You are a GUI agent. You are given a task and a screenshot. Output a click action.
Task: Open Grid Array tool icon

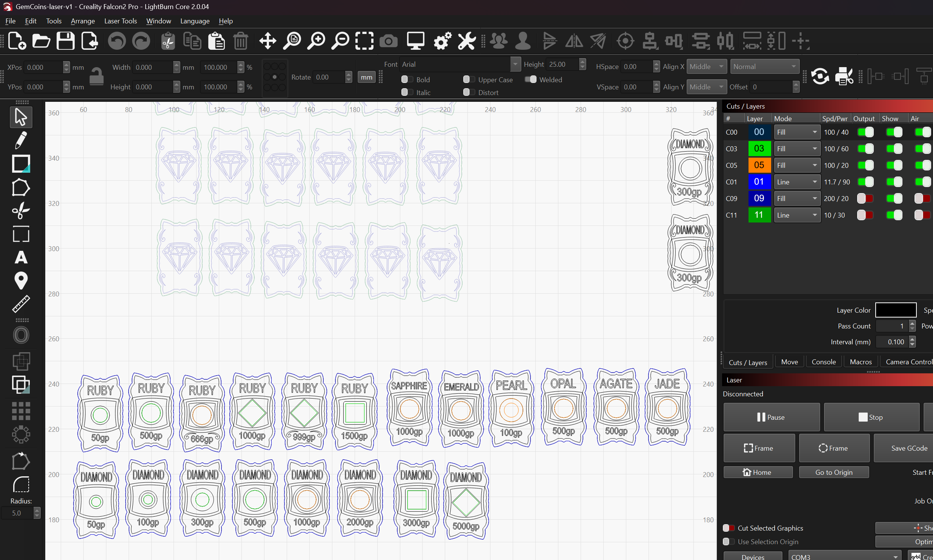(x=21, y=411)
